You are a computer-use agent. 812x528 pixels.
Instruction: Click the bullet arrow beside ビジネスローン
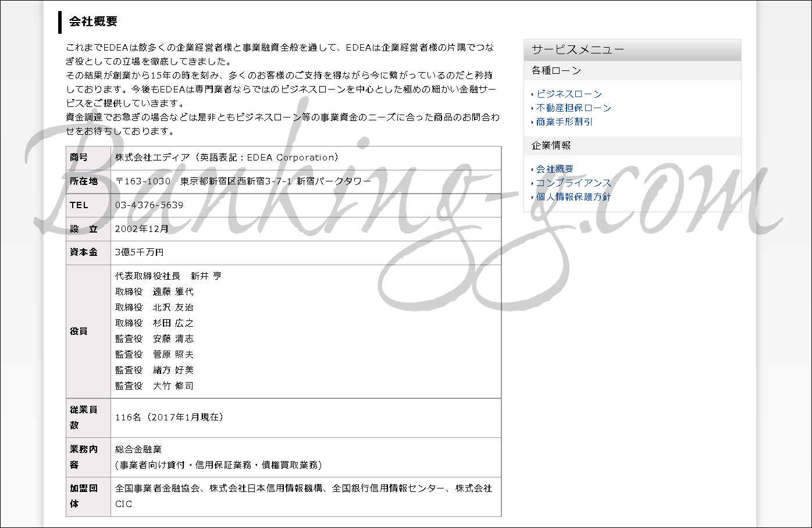point(532,94)
